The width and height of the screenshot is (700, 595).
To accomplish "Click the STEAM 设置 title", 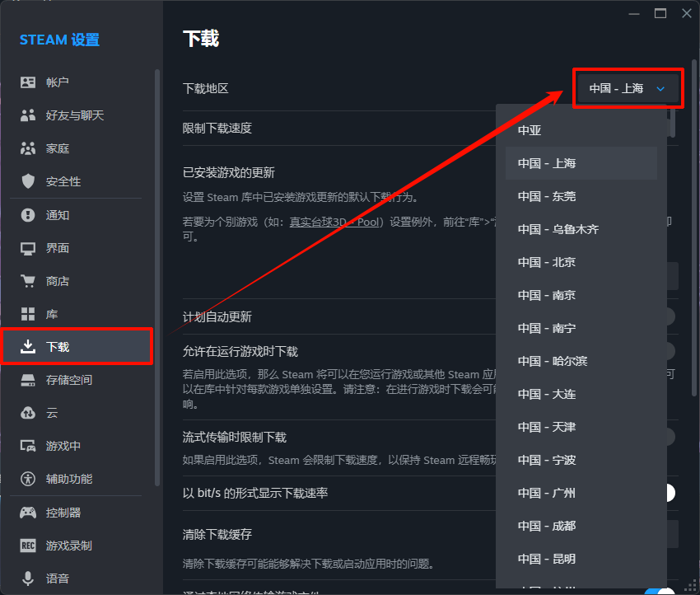I will [59, 40].
